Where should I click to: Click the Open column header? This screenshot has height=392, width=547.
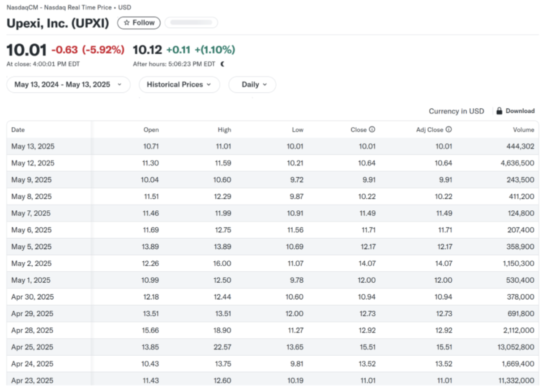[x=151, y=130]
